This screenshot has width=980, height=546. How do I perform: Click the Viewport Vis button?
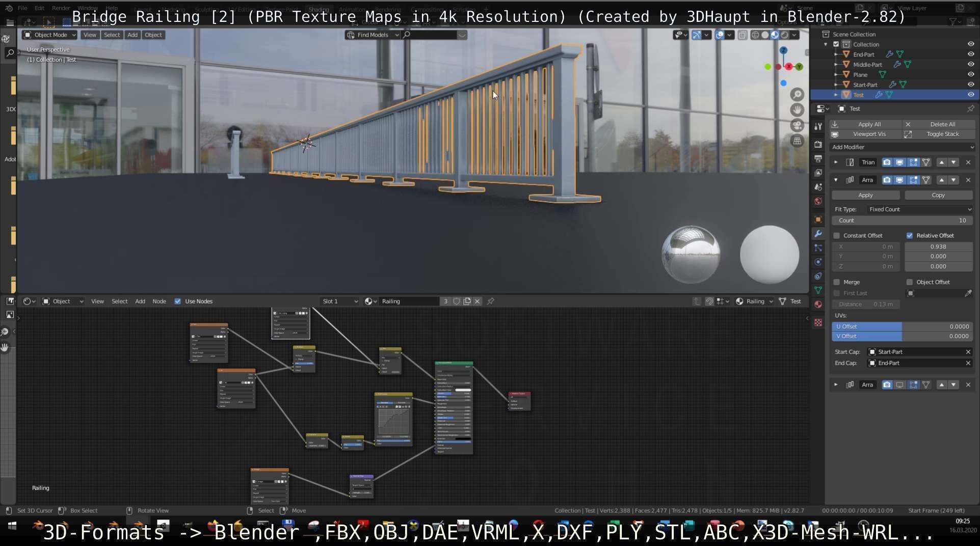865,134
